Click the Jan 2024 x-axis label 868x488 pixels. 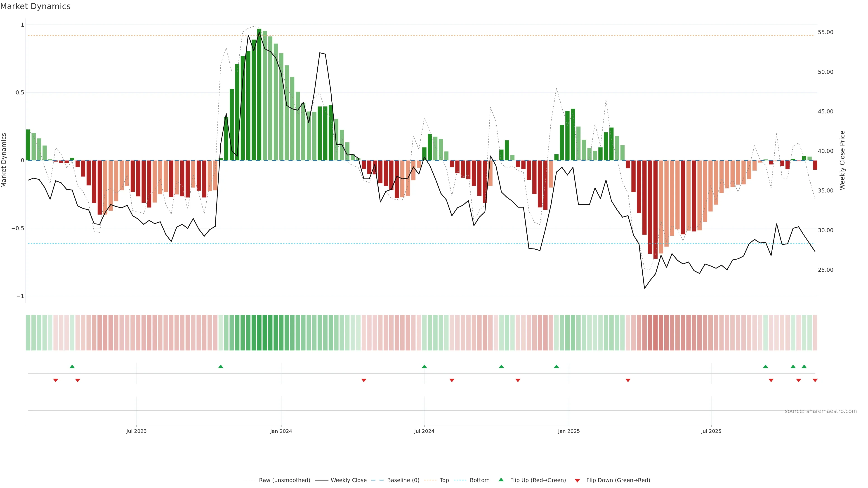pyautogui.click(x=281, y=431)
